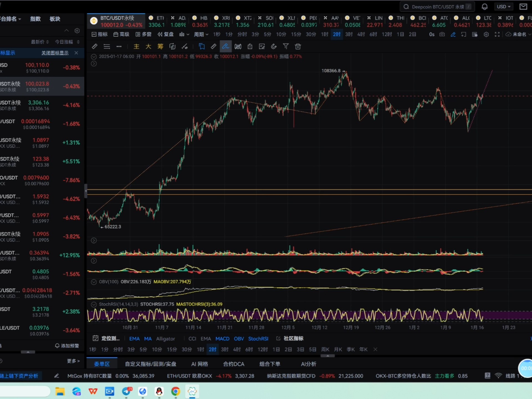This screenshot has width=532, height=399.
Task: Click the trash delete drawings icon
Action: click(x=298, y=47)
